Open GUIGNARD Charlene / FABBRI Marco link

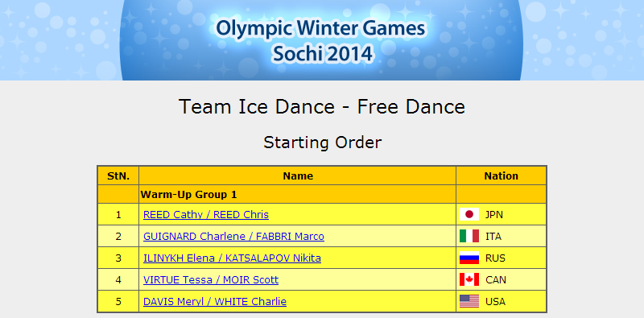coord(233,237)
